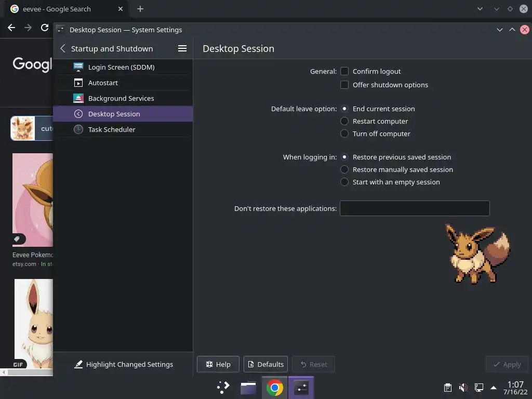Maximize System Settings via up chevron
The height and width of the screenshot is (399, 532).
[512, 30]
